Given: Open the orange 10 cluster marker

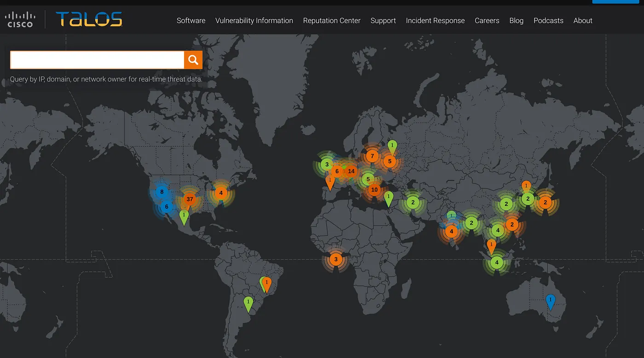Looking at the screenshot, I should [x=374, y=189].
